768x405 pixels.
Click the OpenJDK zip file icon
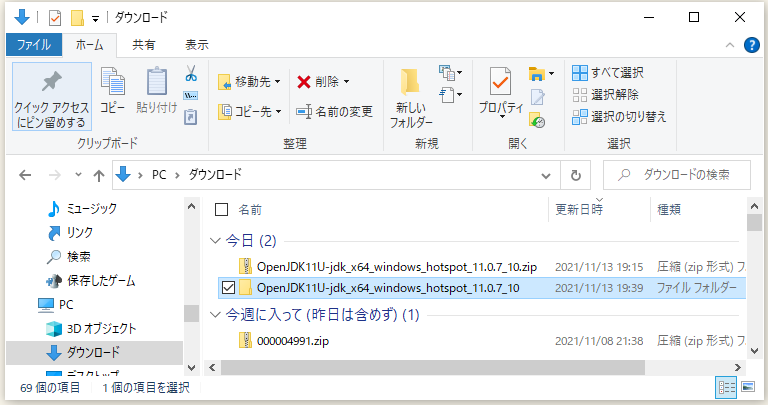point(245,266)
